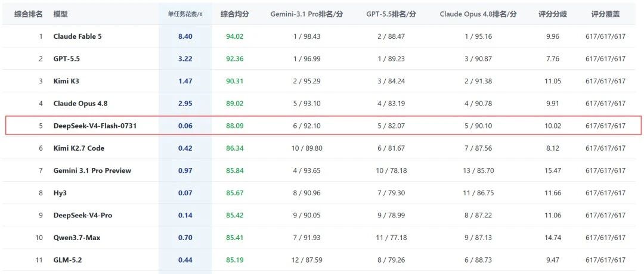Click Gemini score cell 12 / 87.59
The height and width of the screenshot is (274, 644).
click(306, 260)
